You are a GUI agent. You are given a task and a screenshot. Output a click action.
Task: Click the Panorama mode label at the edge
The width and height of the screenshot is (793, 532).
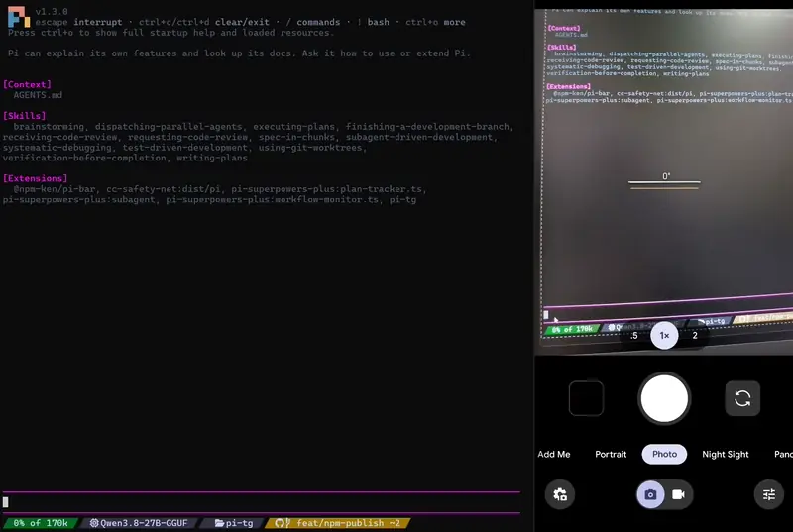(783, 454)
